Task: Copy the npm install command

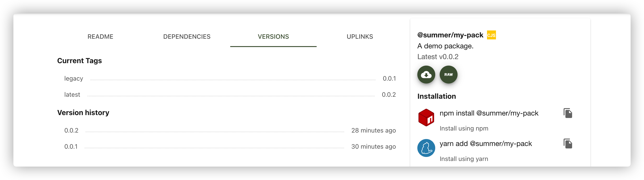Action: 567,113
